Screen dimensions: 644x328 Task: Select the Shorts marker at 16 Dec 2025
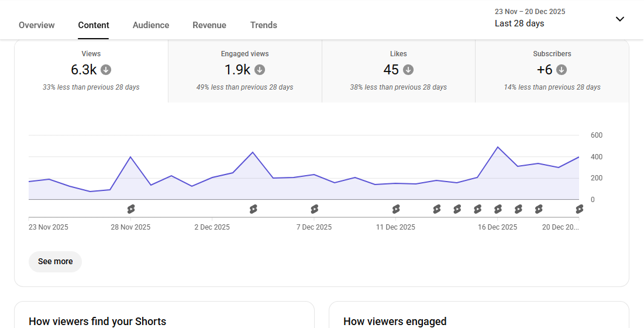(498, 209)
